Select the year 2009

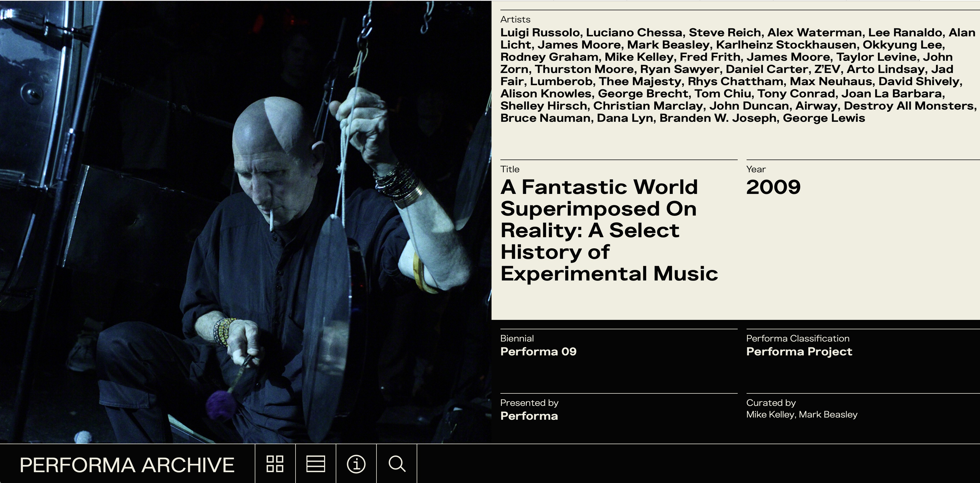773,187
